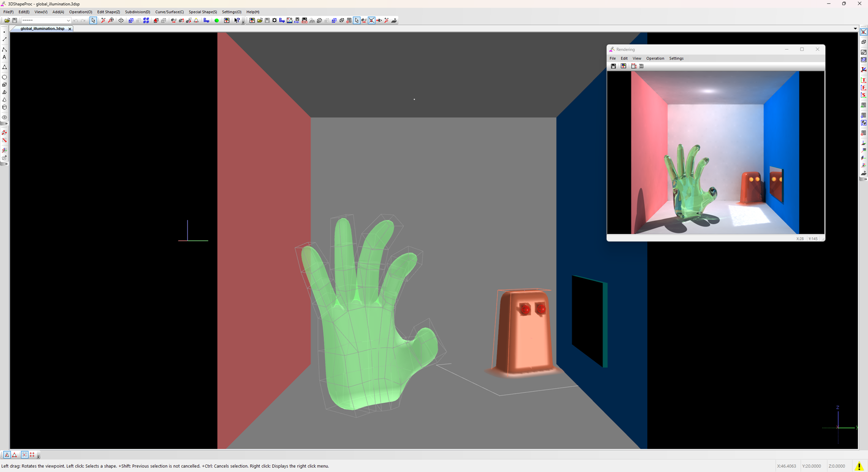
Task: Pick the cylinder shape tool in left toolbar
Action: (5, 108)
